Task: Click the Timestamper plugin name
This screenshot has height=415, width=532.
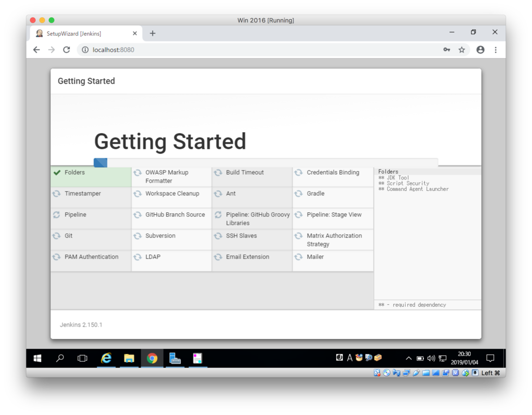Action: click(x=83, y=193)
